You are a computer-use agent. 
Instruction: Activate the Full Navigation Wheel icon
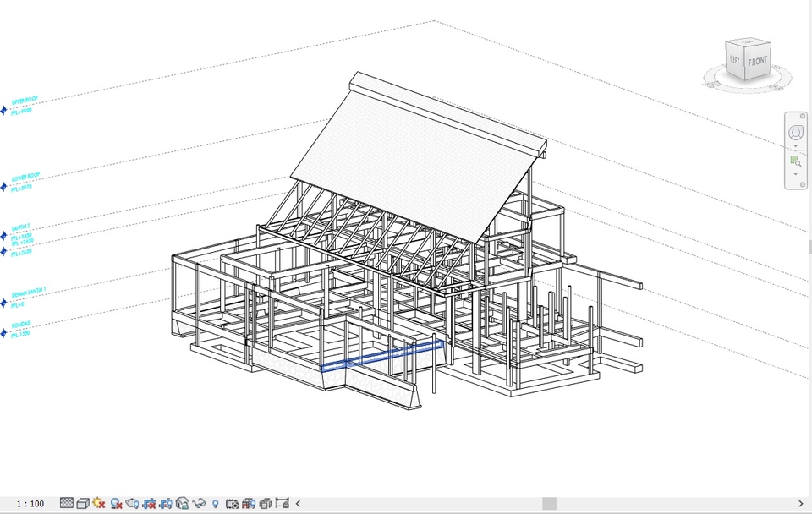pos(796,132)
